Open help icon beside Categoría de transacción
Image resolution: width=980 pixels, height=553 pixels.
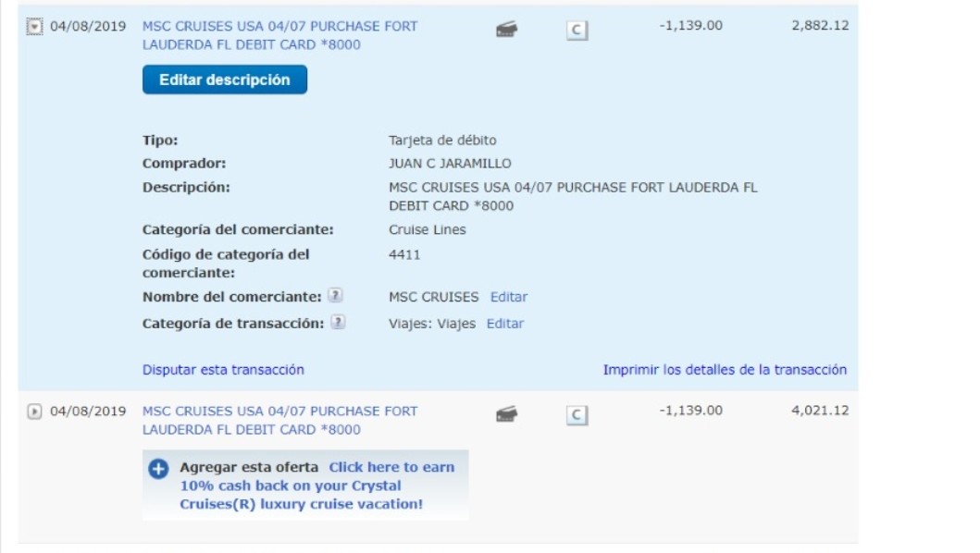(x=338, y=323)
